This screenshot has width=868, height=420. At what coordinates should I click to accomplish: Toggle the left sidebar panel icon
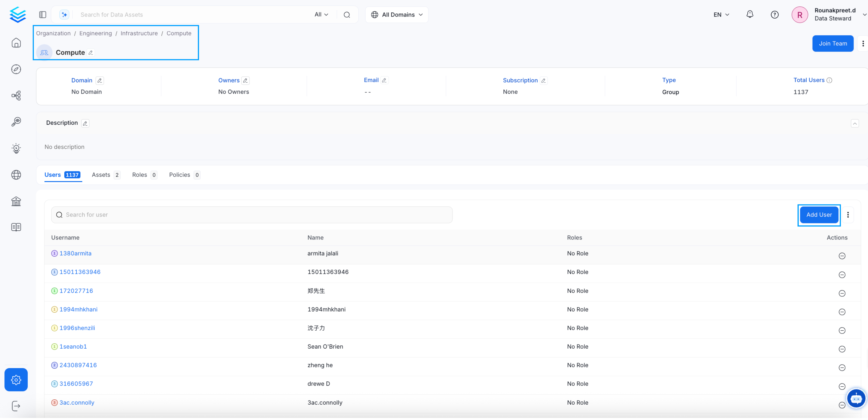[42, 14]
